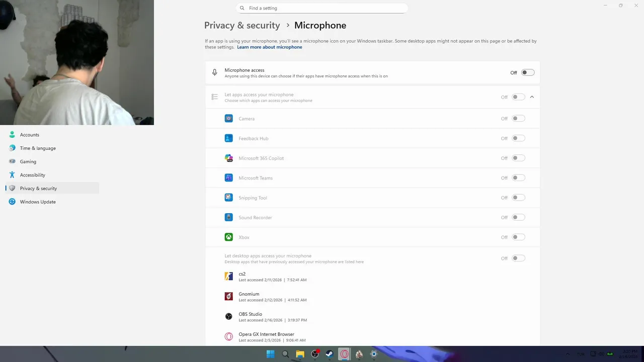The image size is (644, 362).
Task: Open Learn more about microphone link
Action: (270, 47)
